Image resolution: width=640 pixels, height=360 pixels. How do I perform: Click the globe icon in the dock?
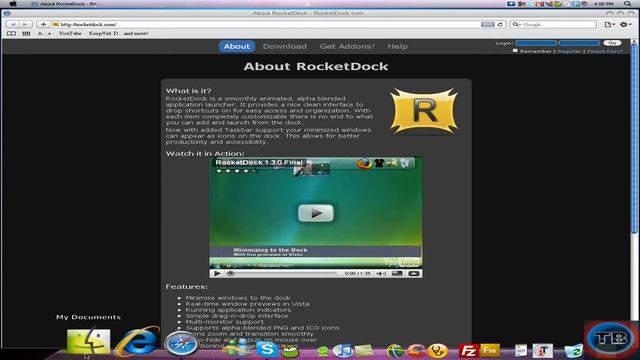pyautogui.click(x=395, y=351)
